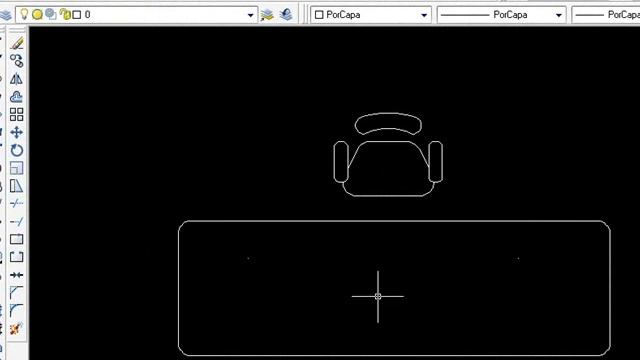The height and width of the screenshot is (360, 640).
Task: Select the Join tool (facing arrows)
Action: pyautogui.click(x=16, y=275)
